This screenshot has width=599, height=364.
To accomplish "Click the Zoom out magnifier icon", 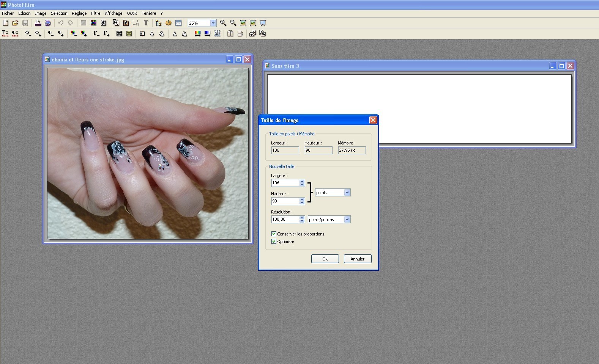I will click(233, 23).
